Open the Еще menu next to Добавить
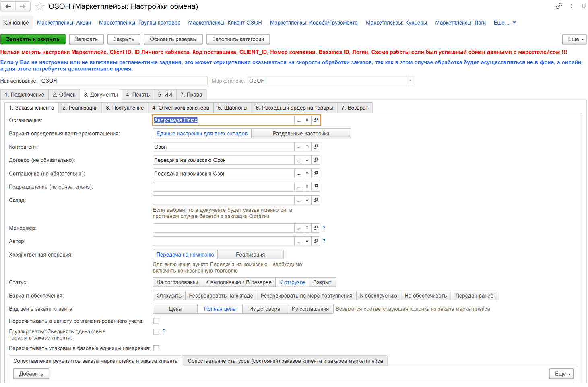The height and width of the screenshot is (387, 588). 561,374
